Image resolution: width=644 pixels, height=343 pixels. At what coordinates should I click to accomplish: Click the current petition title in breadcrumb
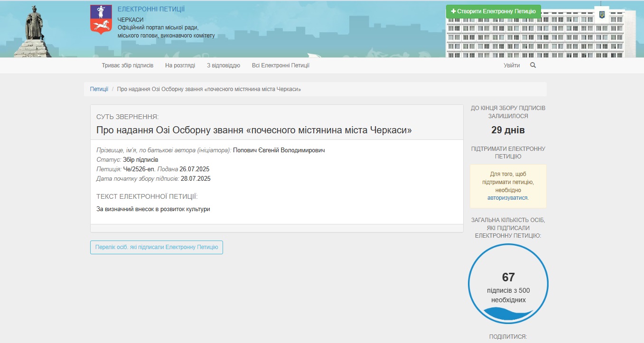tap(209, 89)
